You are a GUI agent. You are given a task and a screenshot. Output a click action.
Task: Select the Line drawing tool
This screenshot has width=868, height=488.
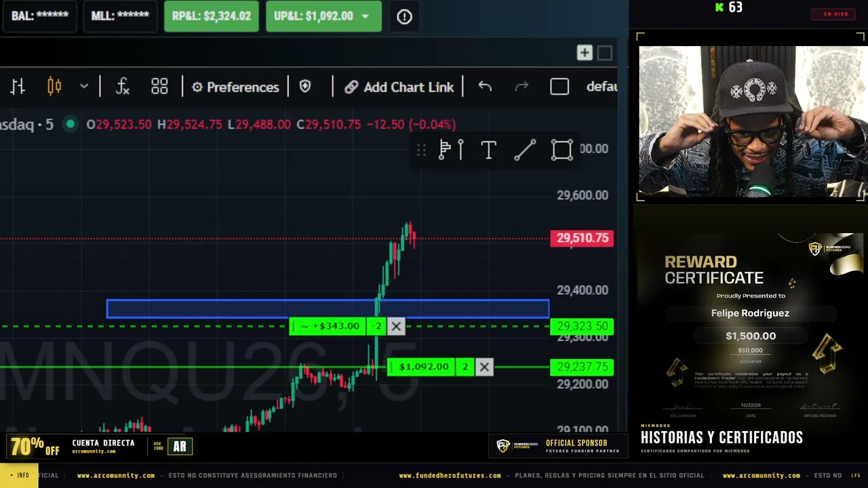click(x=525, y=150)
